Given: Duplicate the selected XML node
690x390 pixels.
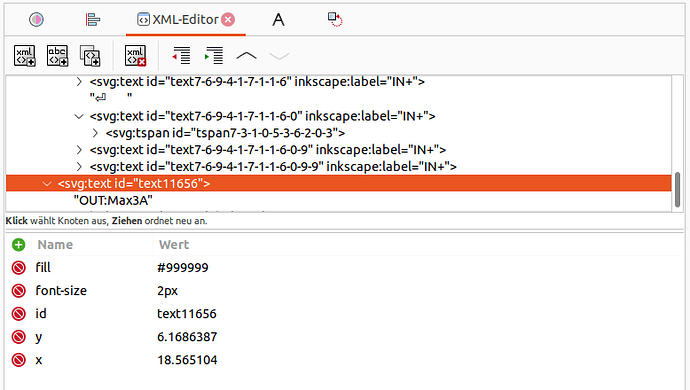Looking at the screenshot, I should point(90,56).
